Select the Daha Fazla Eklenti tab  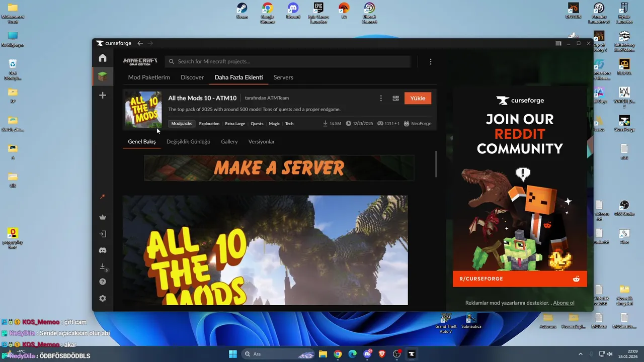click(x=238, y=77)
